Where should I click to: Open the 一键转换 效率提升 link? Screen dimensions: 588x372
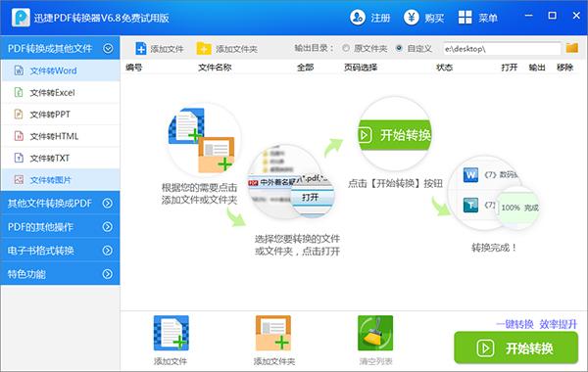click(x=537, y=324)
